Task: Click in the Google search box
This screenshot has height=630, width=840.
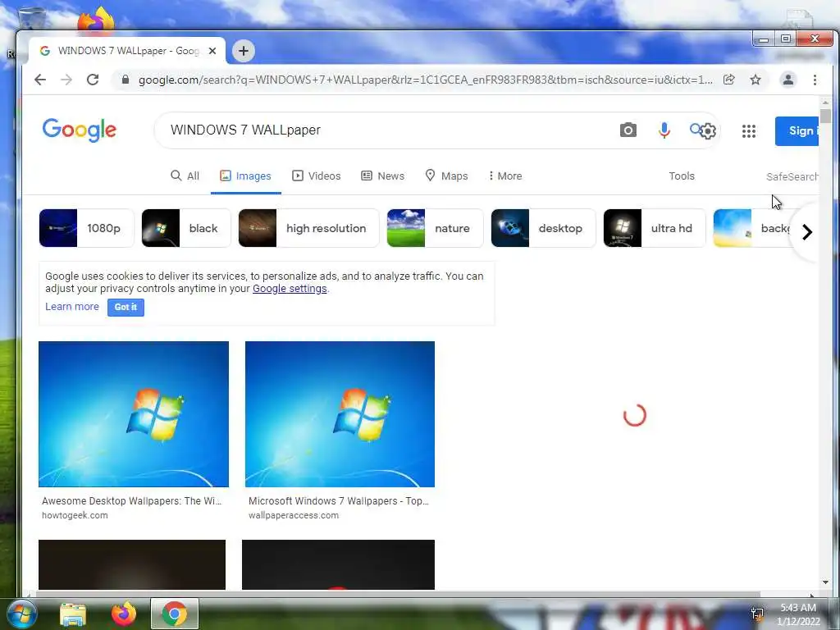Action: [386, 130]
